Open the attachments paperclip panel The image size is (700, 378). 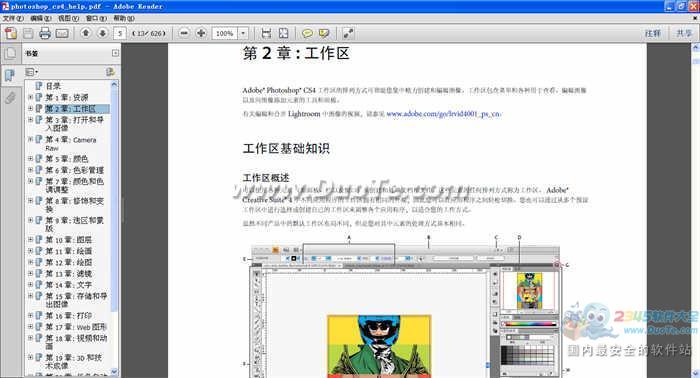(10, 97)
